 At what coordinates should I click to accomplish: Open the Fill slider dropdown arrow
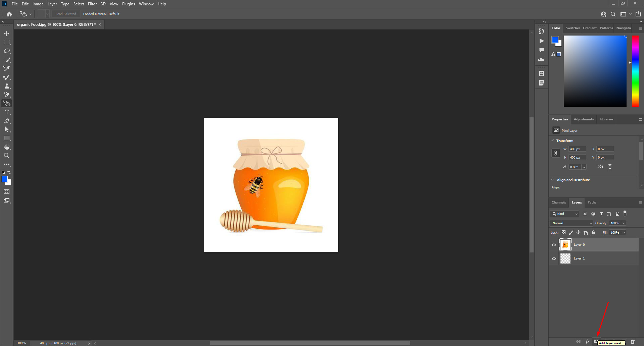coord(624,233)
